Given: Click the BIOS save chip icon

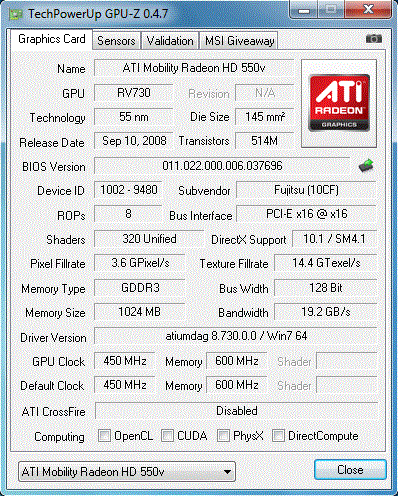Looking at the screenshot, I should coord(366,166).
